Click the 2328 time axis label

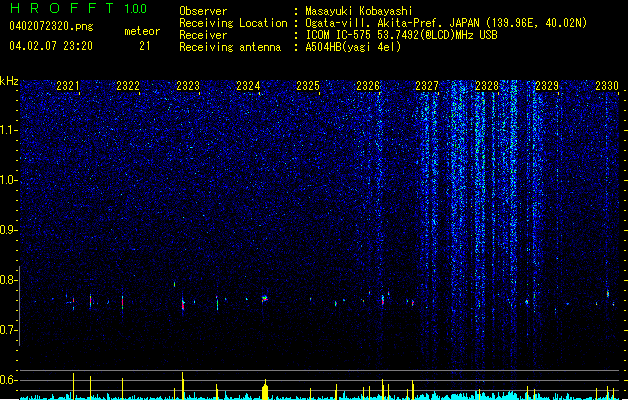point(487,85)
